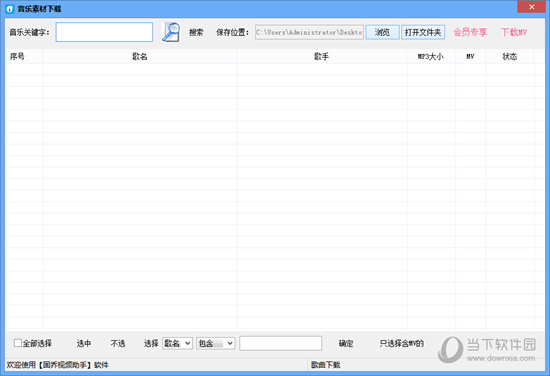
Task: Open the 包含 dropdown
Action: point(215,343)
